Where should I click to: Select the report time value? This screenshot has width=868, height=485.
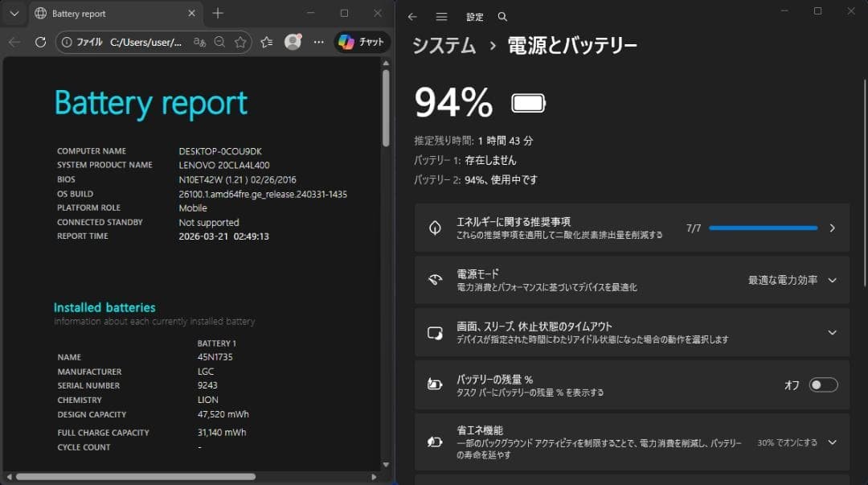click(x=223, y=236)
